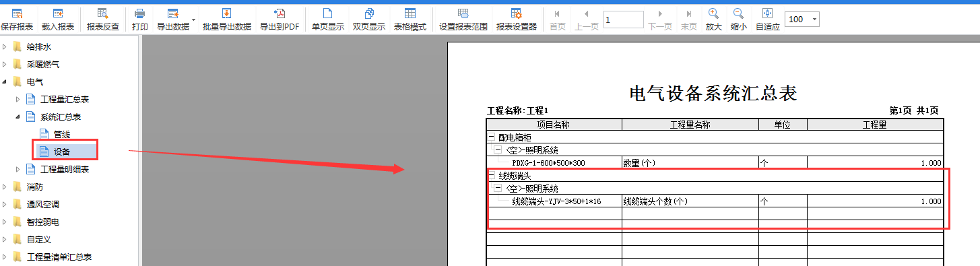Switch to 表格模式 table mode
980x266 pixels.
(x=410, y=20)
